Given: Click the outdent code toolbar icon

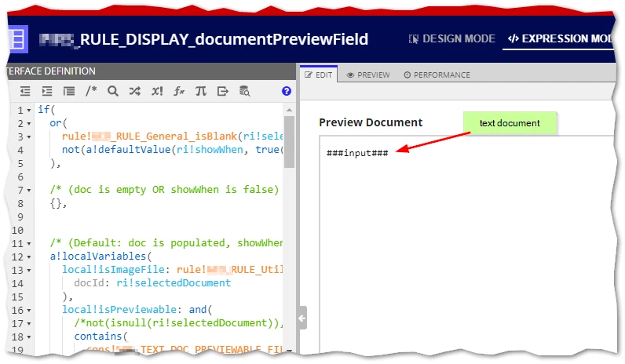Looking at the screenshot, I should click(x=25, y=91).
